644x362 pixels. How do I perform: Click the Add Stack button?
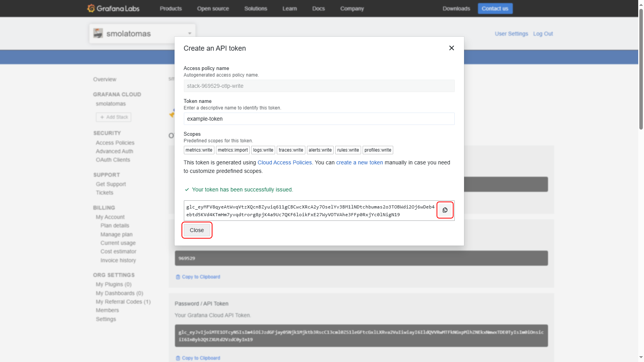coord(114,117)
